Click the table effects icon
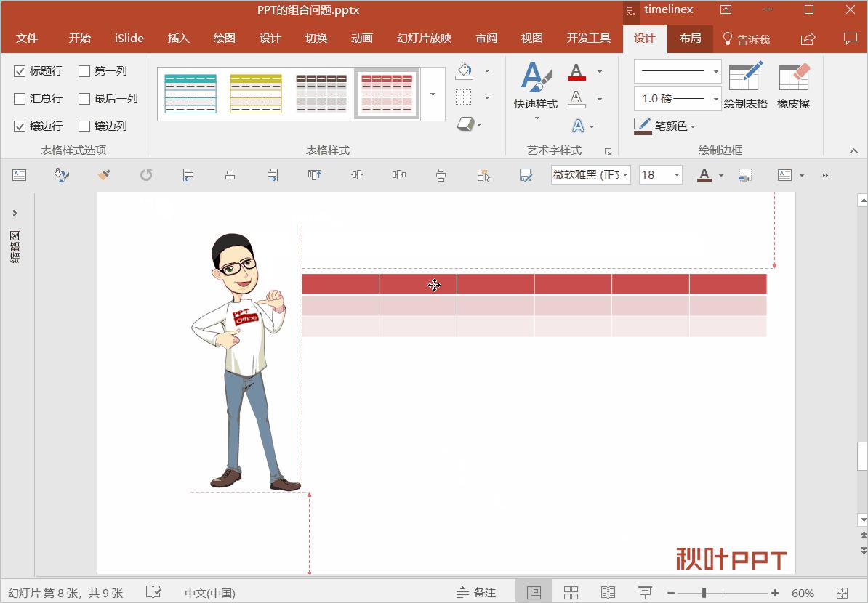This screenshot has height=603, width=868. [x=465, y=124]
